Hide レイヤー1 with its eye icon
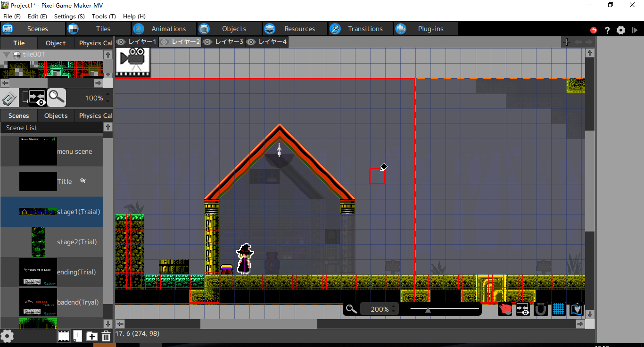The height and width of the screenshot is (347, 644). [x=121, y=42]
